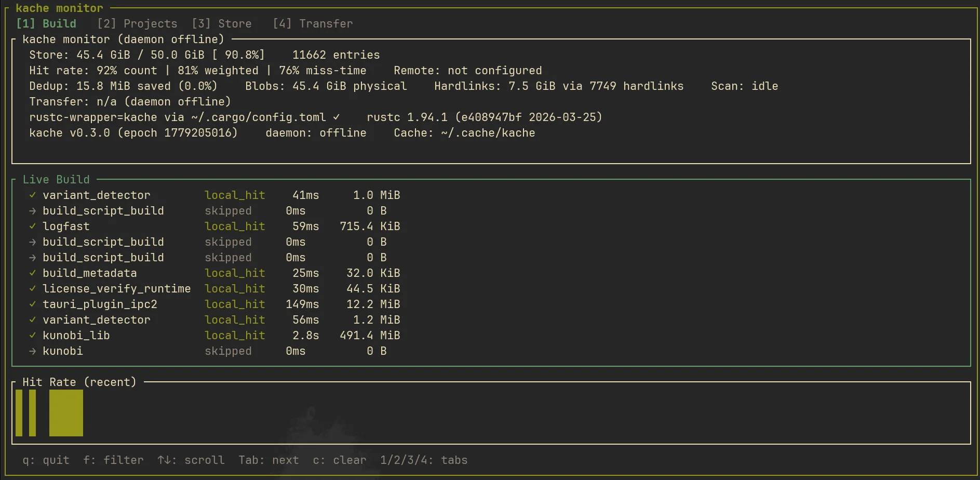Open the [3] Store tab

pos(222,24)
